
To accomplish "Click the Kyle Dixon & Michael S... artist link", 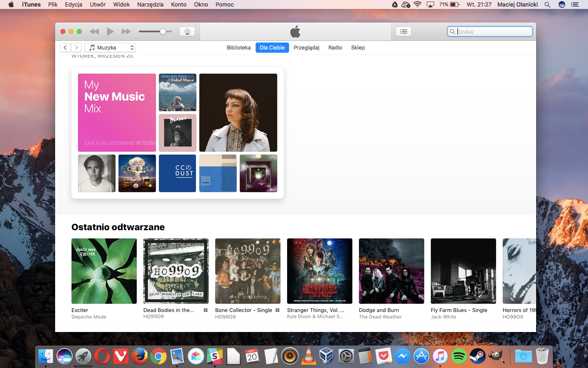I will click(315, 316).
